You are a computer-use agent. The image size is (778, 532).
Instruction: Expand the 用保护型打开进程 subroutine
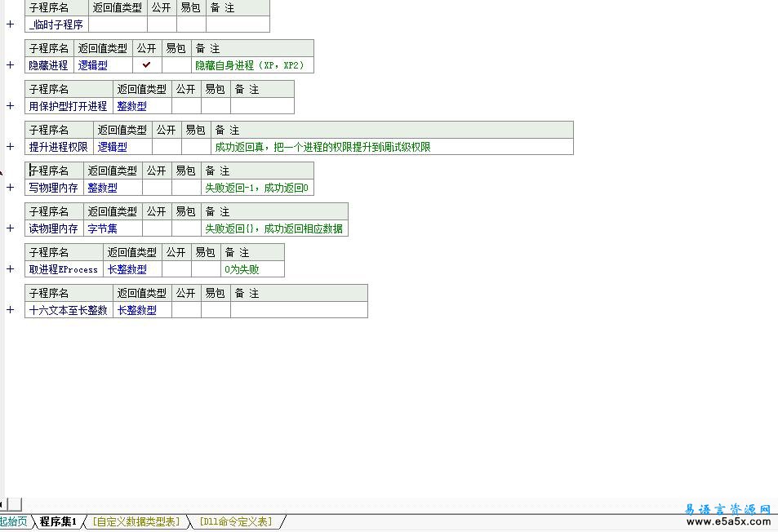(10, 105)
